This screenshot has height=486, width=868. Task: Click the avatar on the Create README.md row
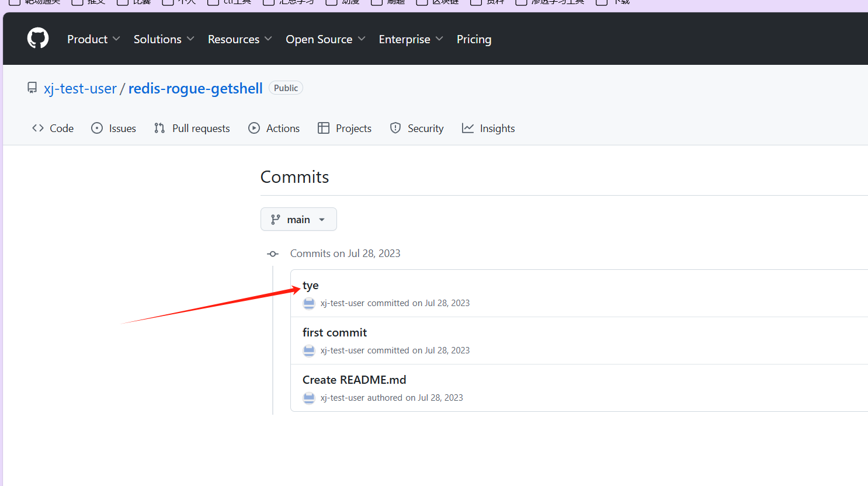pos(309,398)
